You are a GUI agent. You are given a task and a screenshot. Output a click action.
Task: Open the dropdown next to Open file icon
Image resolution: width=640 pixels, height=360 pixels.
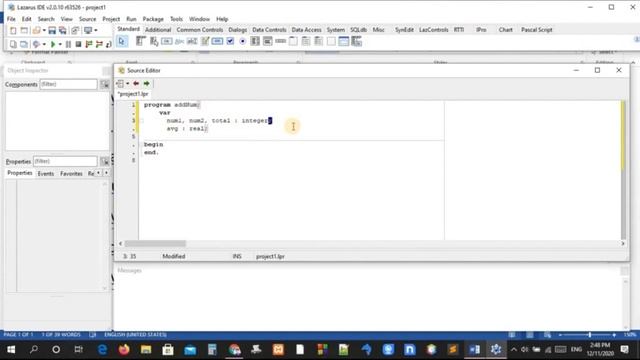click(x=44, y=31)
